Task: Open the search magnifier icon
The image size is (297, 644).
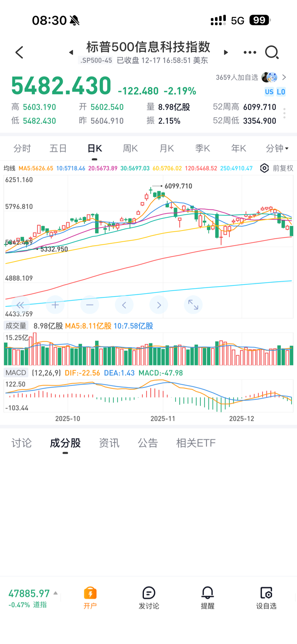Action: pyautogui.click(x=271, y=52)
